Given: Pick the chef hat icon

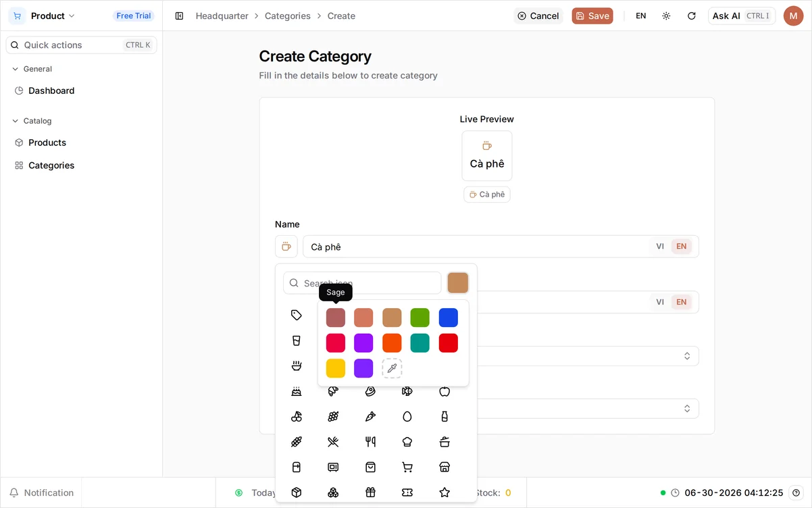Looking at the screenshot, I should pyautogui.click(x=407, y=442).
